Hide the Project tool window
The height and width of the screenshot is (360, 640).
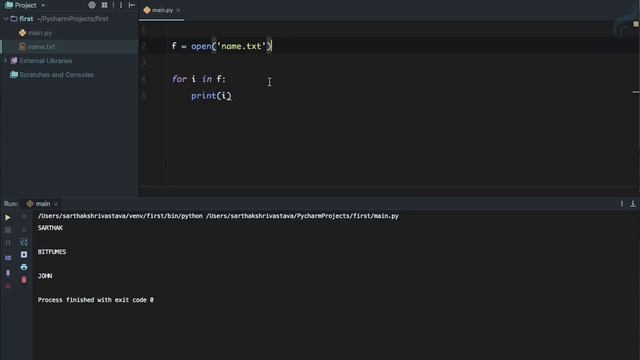tap(131, 5)
